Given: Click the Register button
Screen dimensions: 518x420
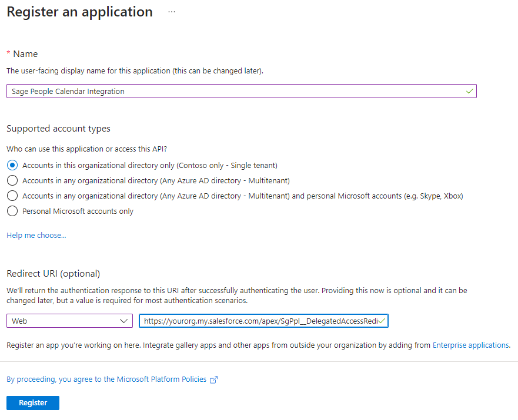Looking at the screenshot, I should [33, 403].
